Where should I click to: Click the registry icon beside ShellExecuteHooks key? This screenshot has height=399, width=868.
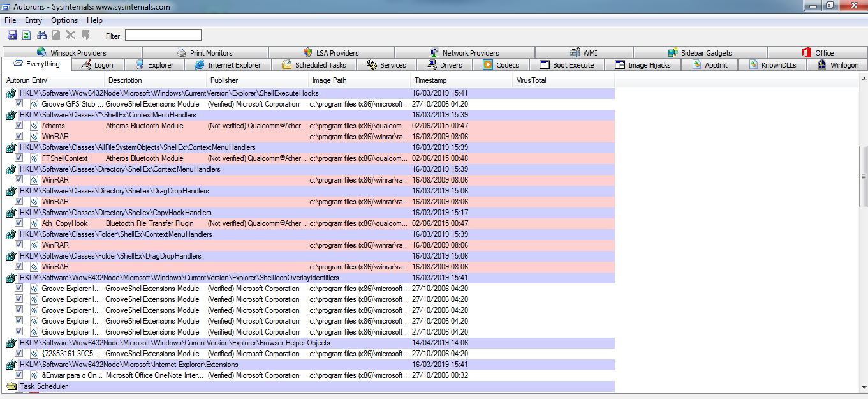tap(11, 93)
